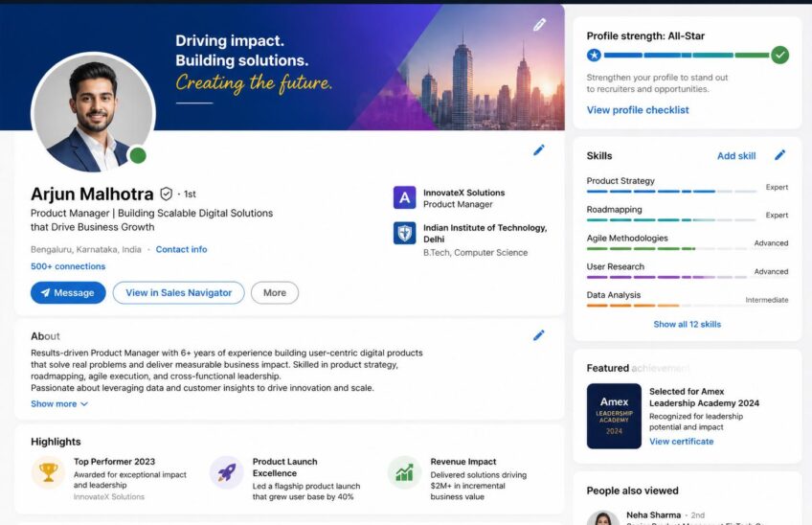Open the Amex Leadership Academy thumbnail
Viewport: 812px width, 525px height.
point(614,416)
